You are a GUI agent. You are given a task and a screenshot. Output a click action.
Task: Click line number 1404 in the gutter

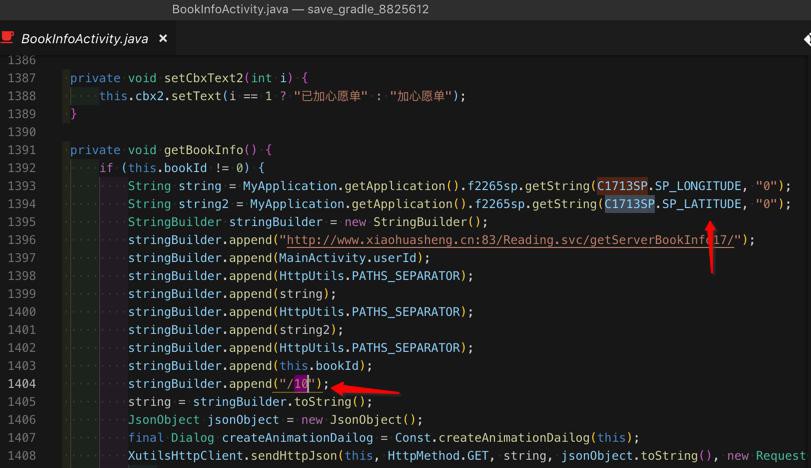point(22,384)
